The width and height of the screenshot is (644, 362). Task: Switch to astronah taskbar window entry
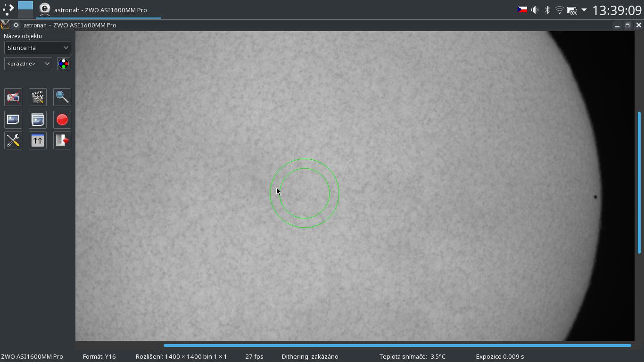tap(98, 10)
